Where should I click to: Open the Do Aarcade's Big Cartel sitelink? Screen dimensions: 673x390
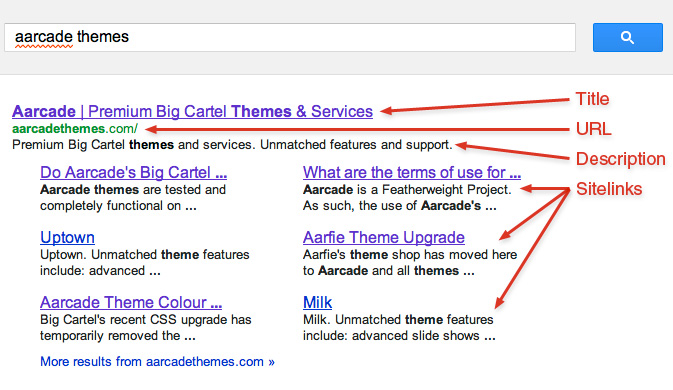click(x=133, y=172)
